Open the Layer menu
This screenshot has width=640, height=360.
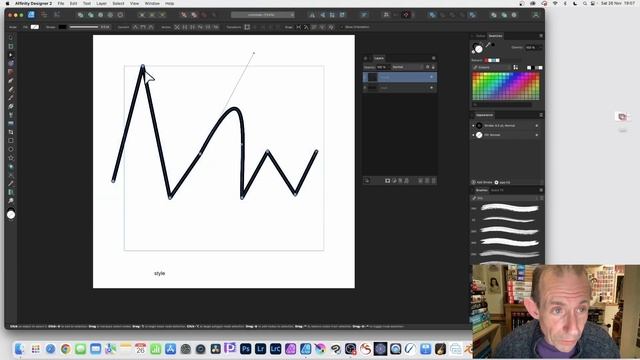pyautogui.click(x=101, y=3)
